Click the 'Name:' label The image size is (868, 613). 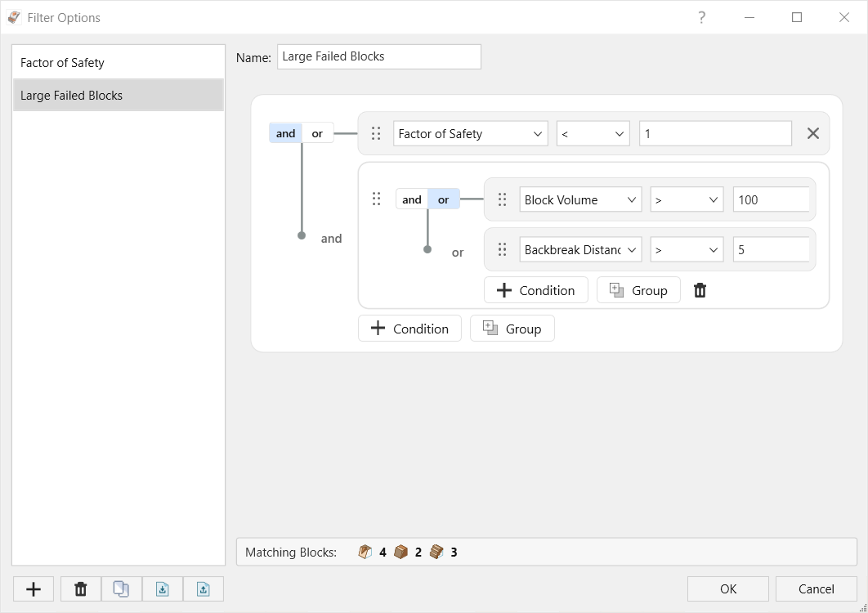[253, 57]
